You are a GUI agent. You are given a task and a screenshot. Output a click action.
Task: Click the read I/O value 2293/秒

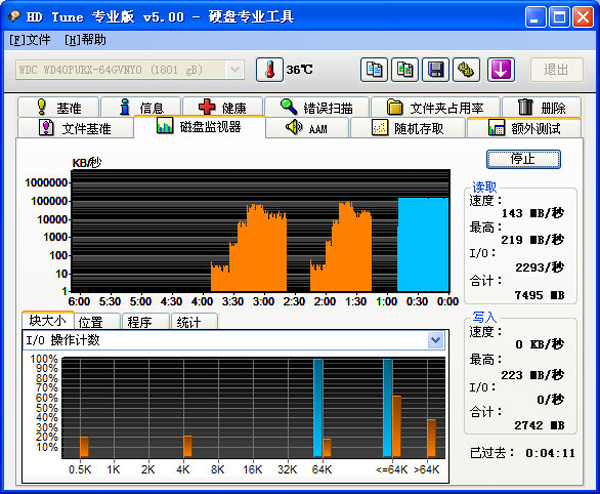(x=540, y=267)
